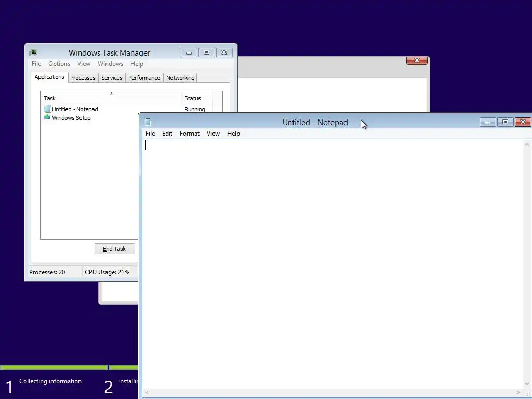Viewport: 532px width, 399px height.
Task: Switch to the Networking tab
Action: [180, 78]
